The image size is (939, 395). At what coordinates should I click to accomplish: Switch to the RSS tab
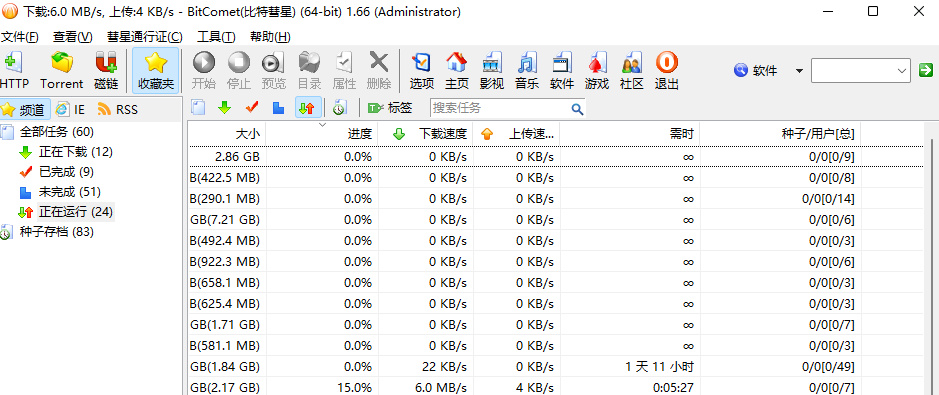coord(118,110)
